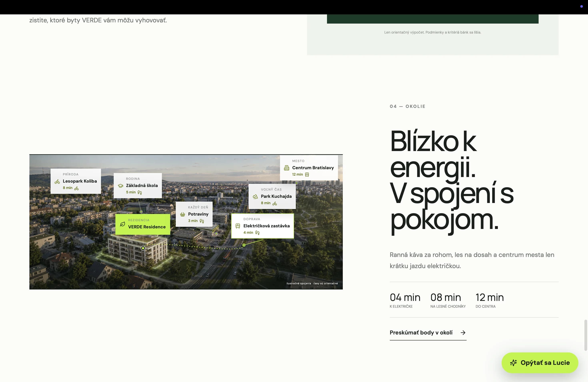588x382 pixels.
Task: Click the 12 min DO CENTRA stat
Action: click(x=489, y=300)
